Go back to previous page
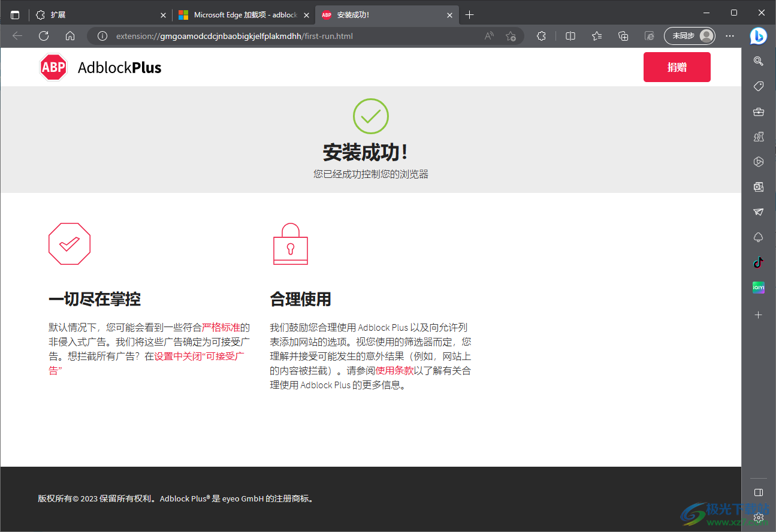The image size is (776, 532). pyautogui.click(x=17, y=36)
